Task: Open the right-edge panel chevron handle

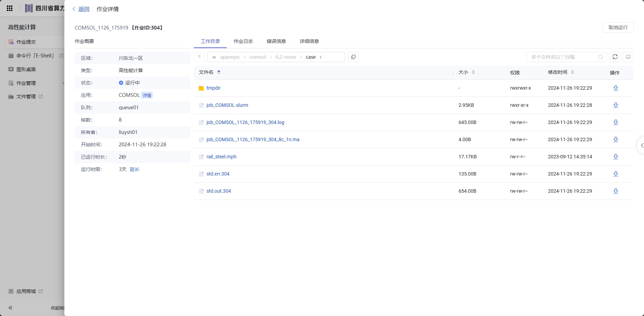Action: (x=641, y=146)
